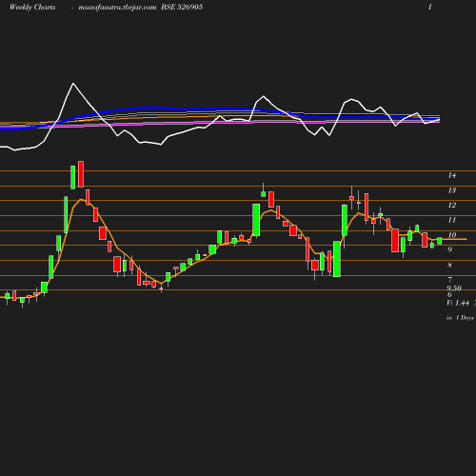Click the "Weekly Charts" title text
Viewport: 476px width, 476px height.
point(32,8)
